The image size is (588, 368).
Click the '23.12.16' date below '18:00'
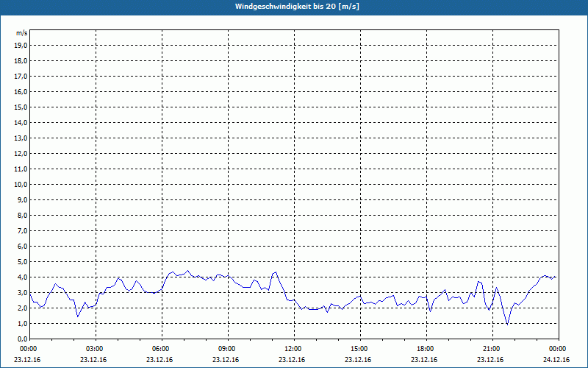coord(424,359)
